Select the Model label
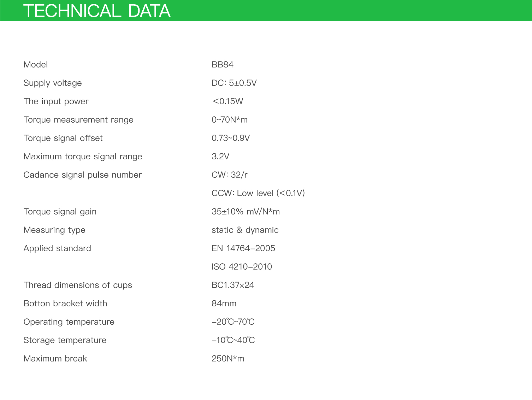Screen dimensions: 532x400 click(x=36, y=65)
